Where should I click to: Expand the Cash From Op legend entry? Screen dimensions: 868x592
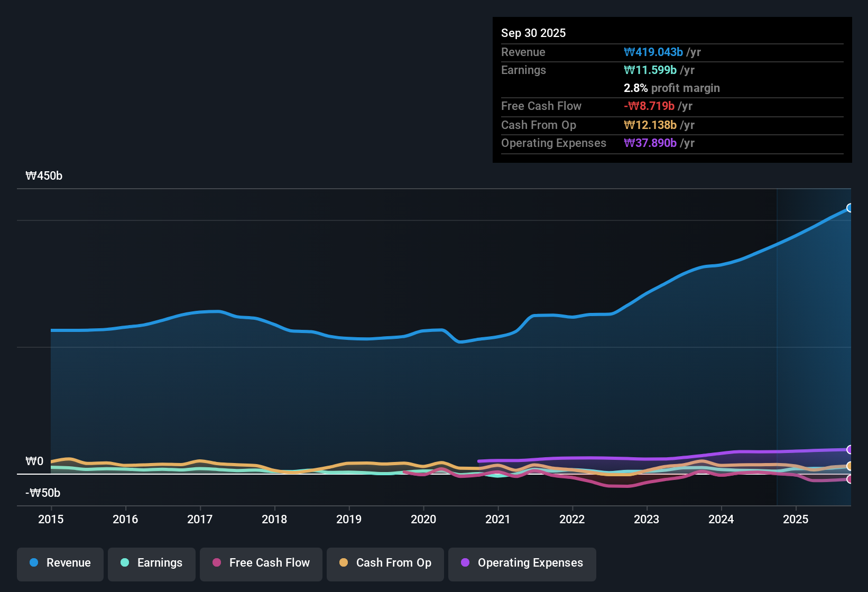tap(385, 563)
